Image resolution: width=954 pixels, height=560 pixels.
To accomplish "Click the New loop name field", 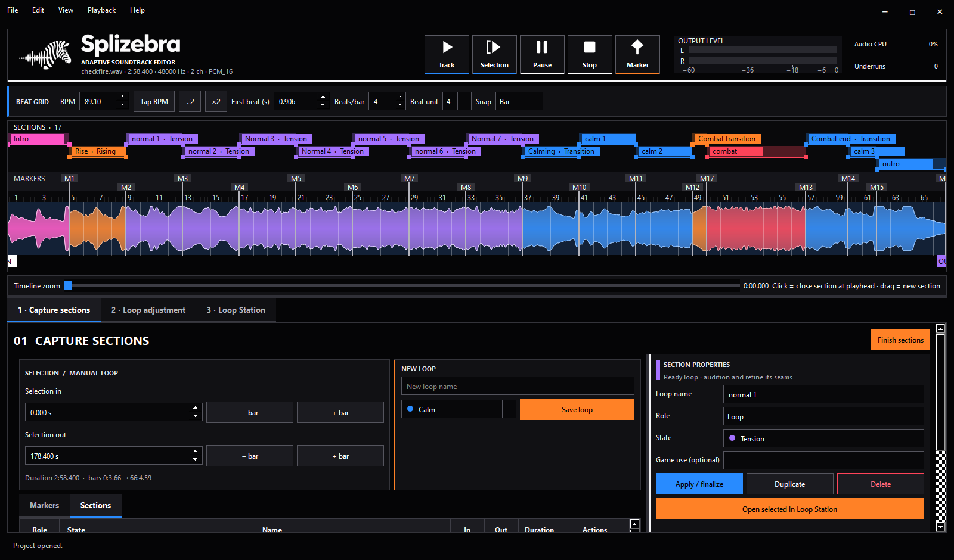I will pos(518,386).
